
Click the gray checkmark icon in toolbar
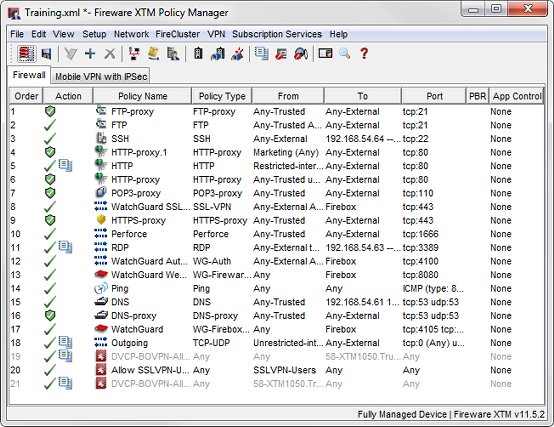point(71,54)
